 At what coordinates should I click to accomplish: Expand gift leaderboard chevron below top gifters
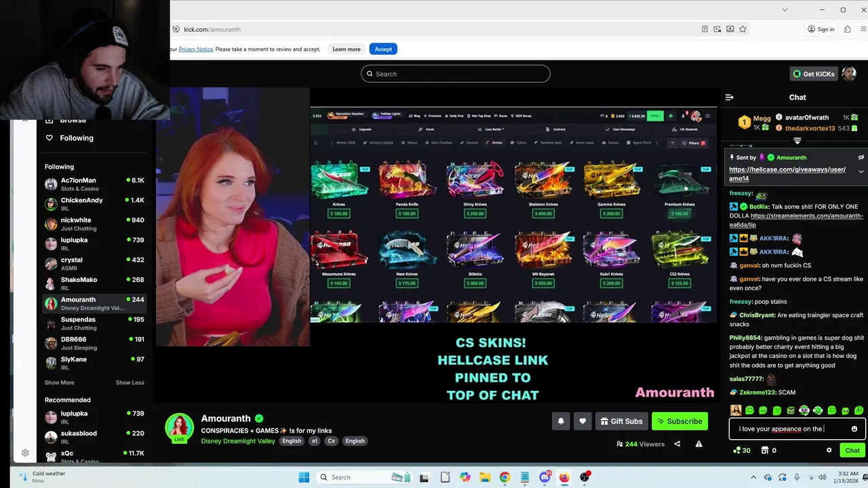(x=797, y=141)
